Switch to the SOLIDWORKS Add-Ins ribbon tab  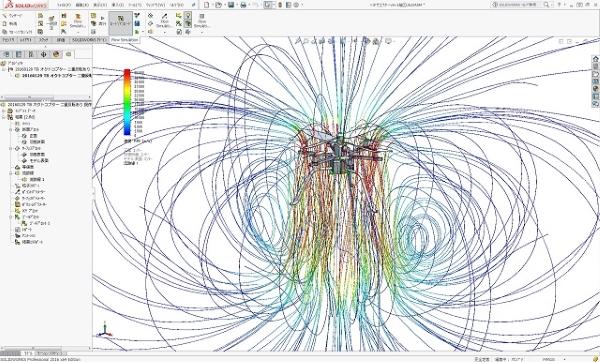pyautogui.click(x=90, y=40)
